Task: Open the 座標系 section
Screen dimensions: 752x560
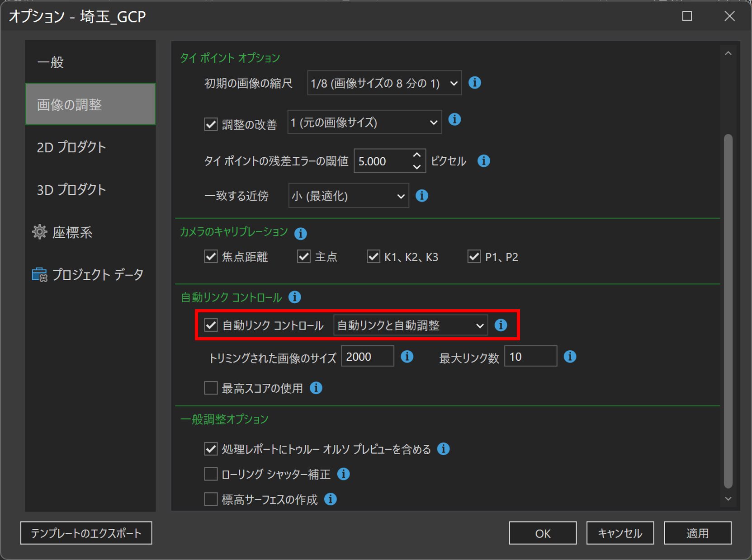Action: tap(72, 232)
